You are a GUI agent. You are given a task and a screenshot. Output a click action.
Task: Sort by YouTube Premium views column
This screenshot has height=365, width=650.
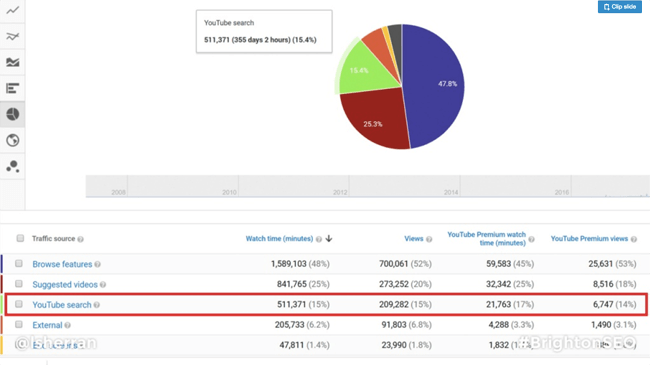click(589, 238)
